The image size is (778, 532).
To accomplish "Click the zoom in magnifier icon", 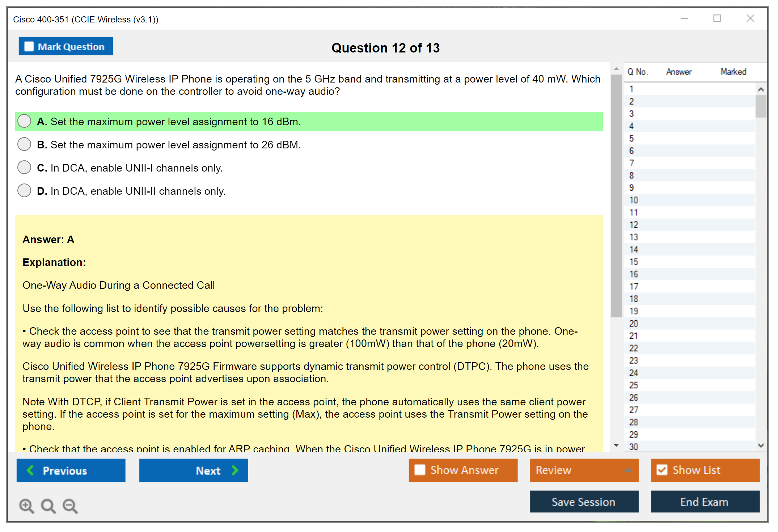I will [x=26, y=506].
